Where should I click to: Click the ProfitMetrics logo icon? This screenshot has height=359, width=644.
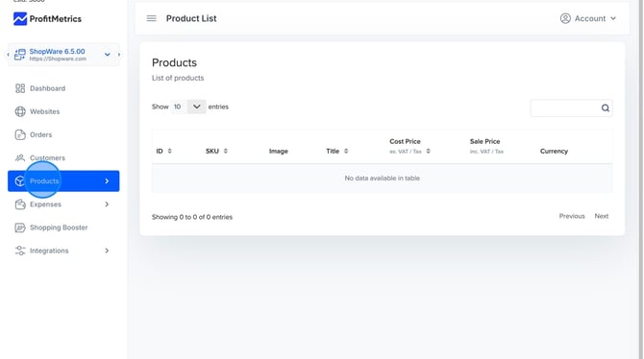(20, 19)
